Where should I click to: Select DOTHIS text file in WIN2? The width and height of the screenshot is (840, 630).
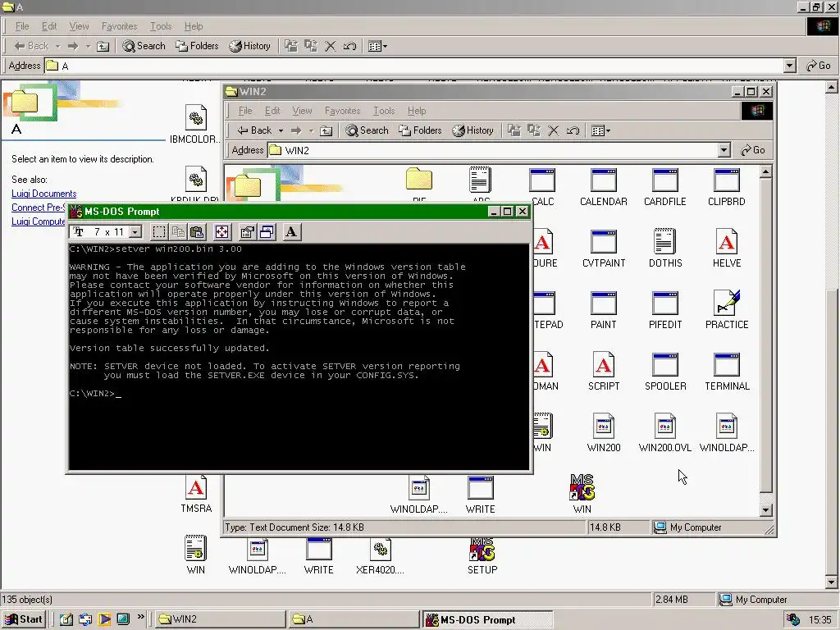pyautogui.click(x=665, y=249)
